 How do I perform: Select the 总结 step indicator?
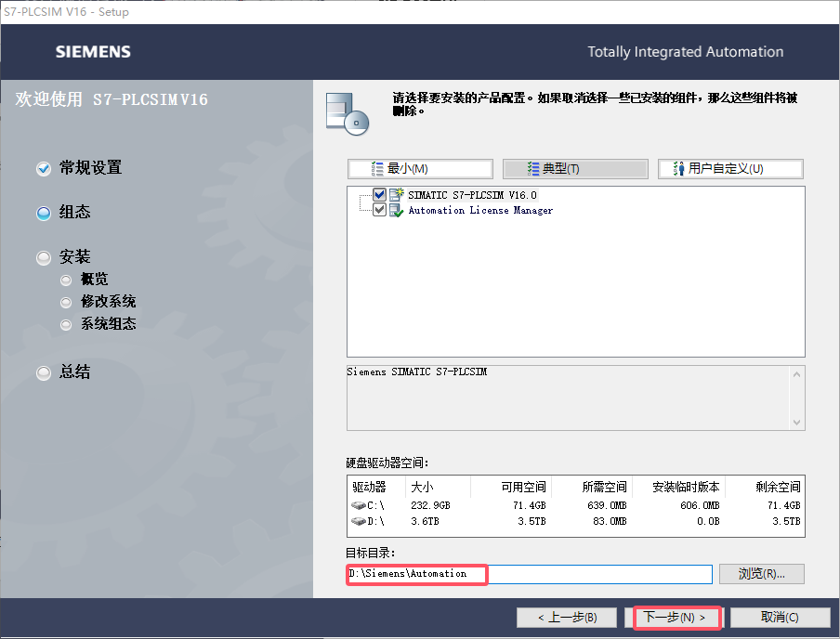tap(44, 372)
